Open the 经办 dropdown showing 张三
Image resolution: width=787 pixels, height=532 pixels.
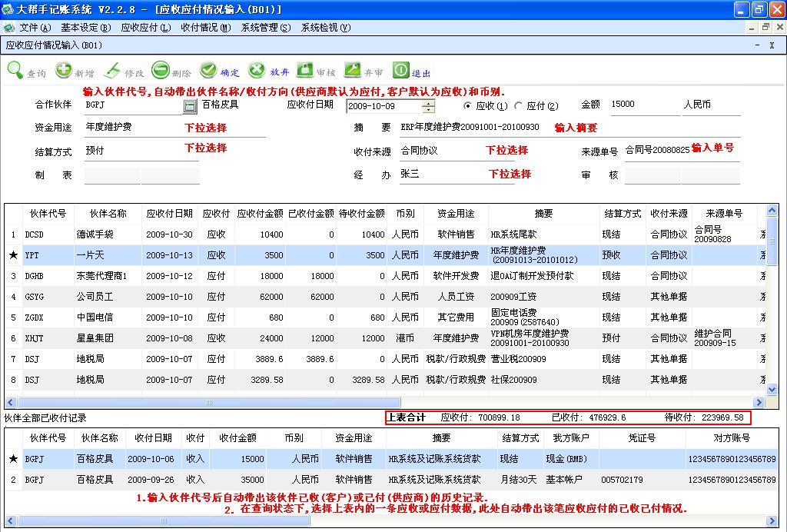[457, 175]
